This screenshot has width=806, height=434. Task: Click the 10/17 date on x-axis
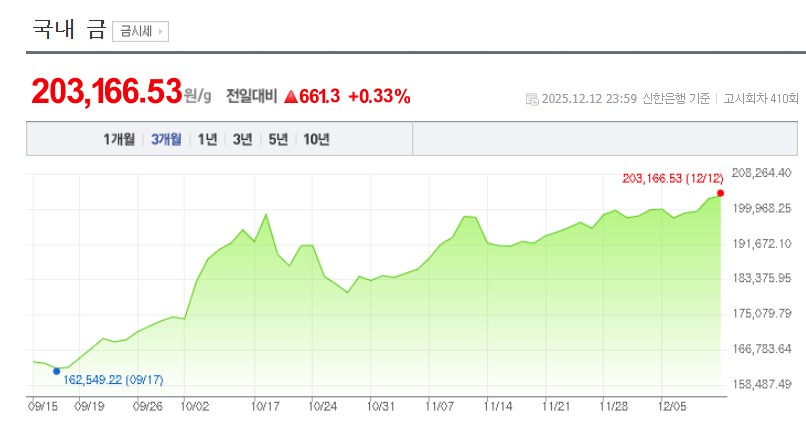pos(265,407)
